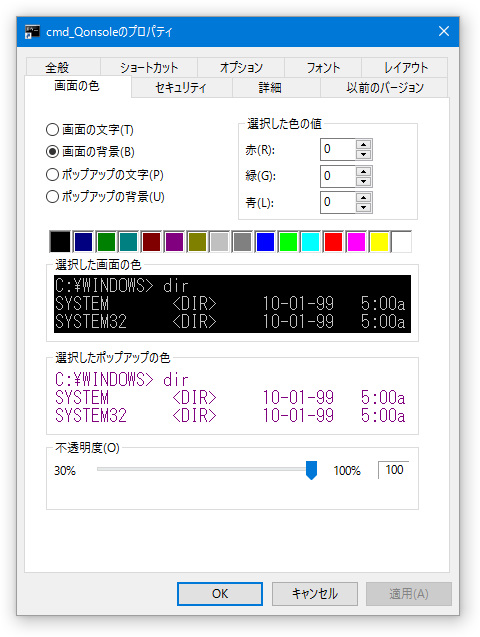The height and width of the screenshot is (637, 480).
Task: Pick the yellow color swatch
Action: [x=379, y=242]
